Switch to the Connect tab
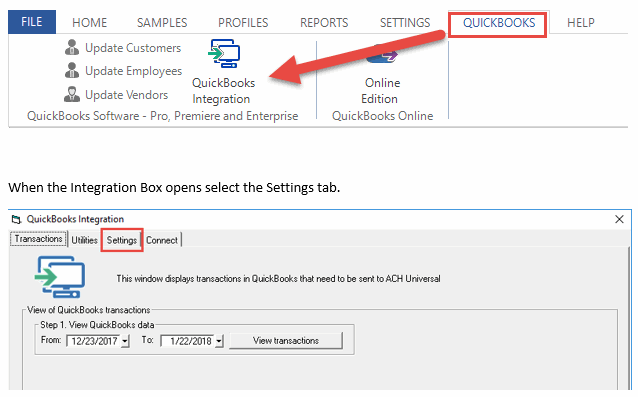This screenshot has height=397, width=638. (162, 240)
